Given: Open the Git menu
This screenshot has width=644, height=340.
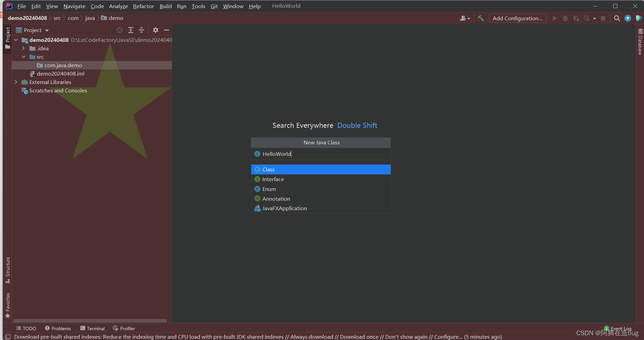Looking at the screenshot, I should click(214, 6).
